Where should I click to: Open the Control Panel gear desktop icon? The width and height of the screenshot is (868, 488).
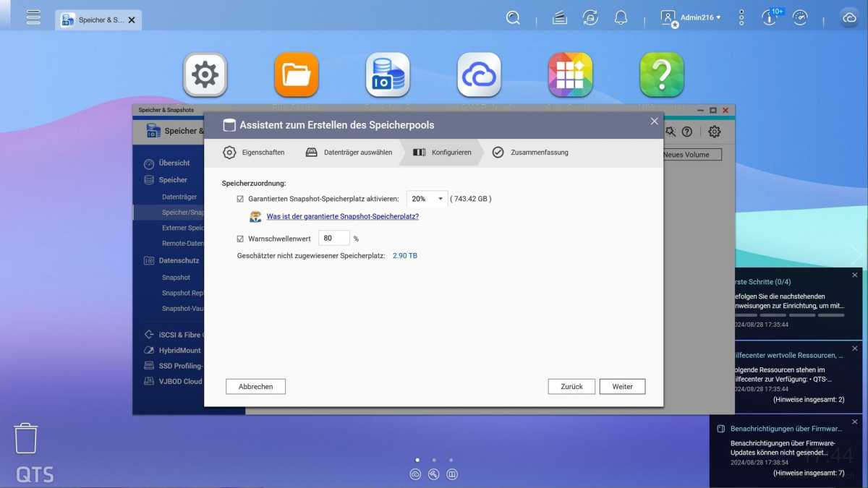205,73
